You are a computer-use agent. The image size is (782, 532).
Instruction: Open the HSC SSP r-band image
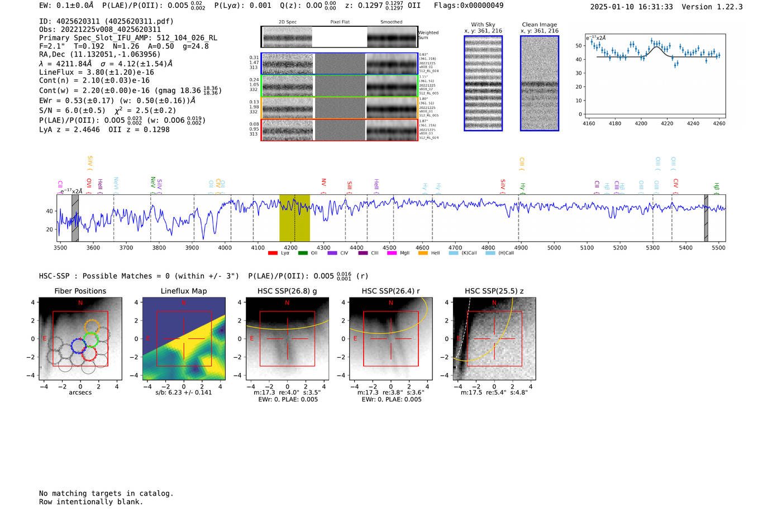tap(390, 338)
